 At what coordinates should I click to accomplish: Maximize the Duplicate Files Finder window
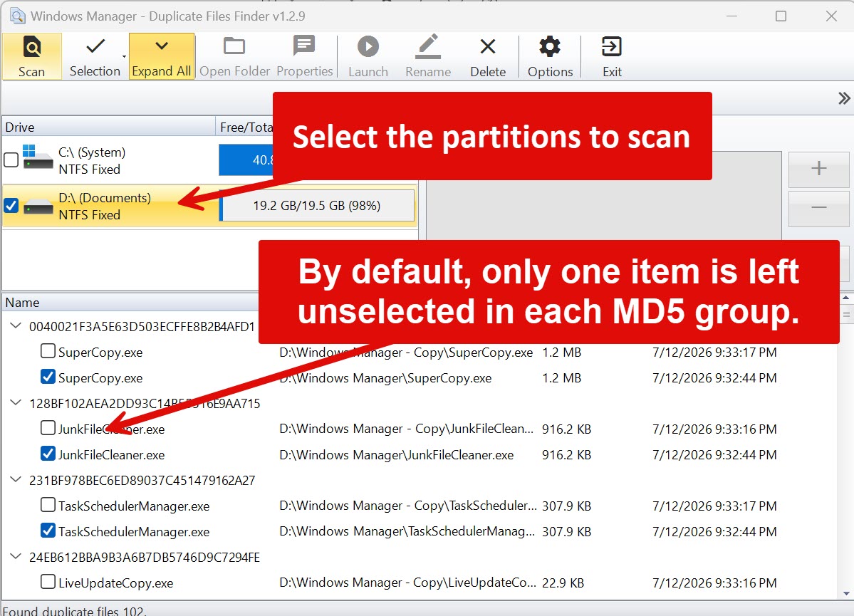(x=781, y=16)
